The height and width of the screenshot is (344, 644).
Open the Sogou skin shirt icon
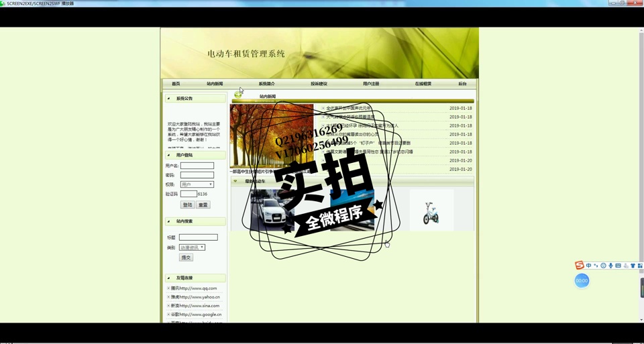point(633,266)
